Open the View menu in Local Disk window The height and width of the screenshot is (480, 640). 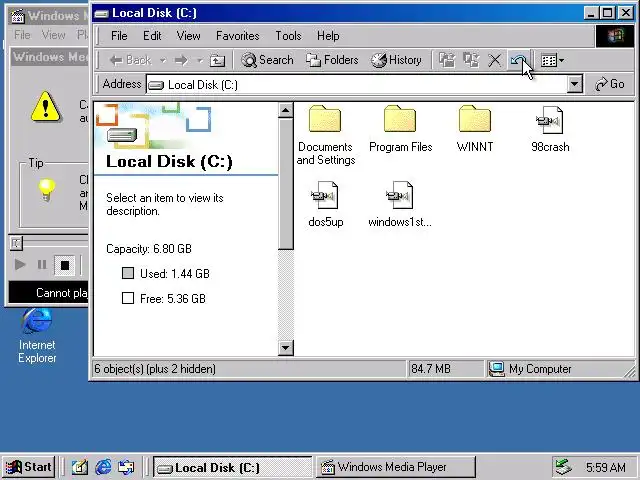188,36
